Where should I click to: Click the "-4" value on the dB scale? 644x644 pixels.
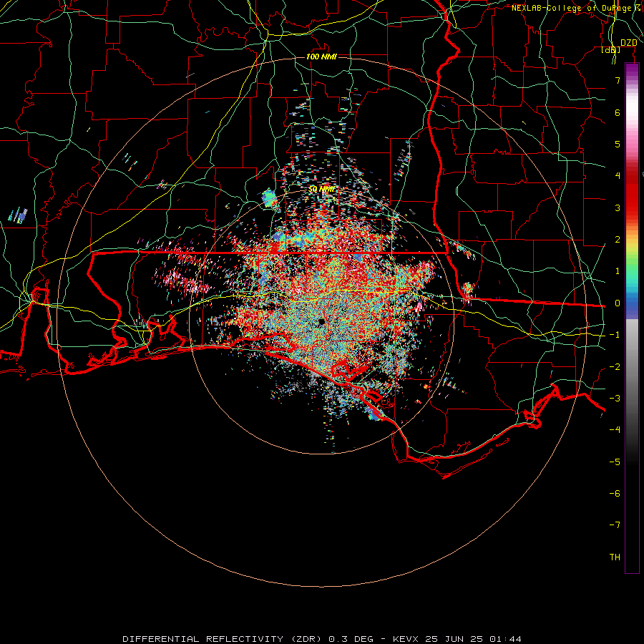coord(615,430)
